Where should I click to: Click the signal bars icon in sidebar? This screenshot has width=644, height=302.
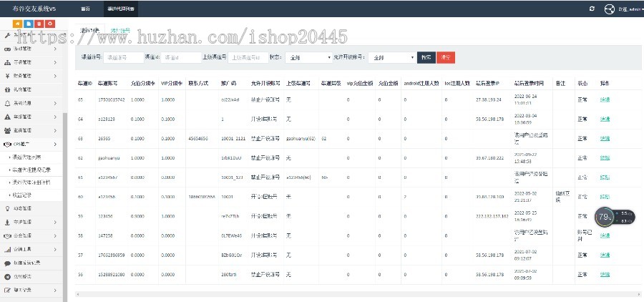coord(7,250)
